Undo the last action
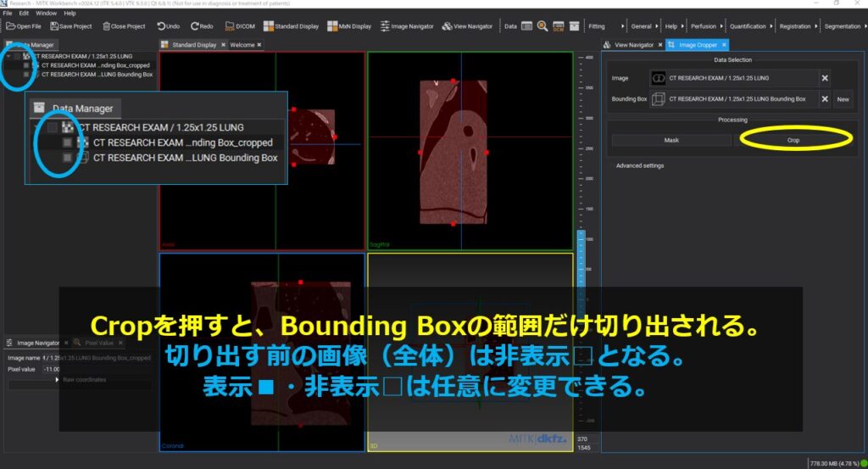868x469 pixels. (169, 26)
